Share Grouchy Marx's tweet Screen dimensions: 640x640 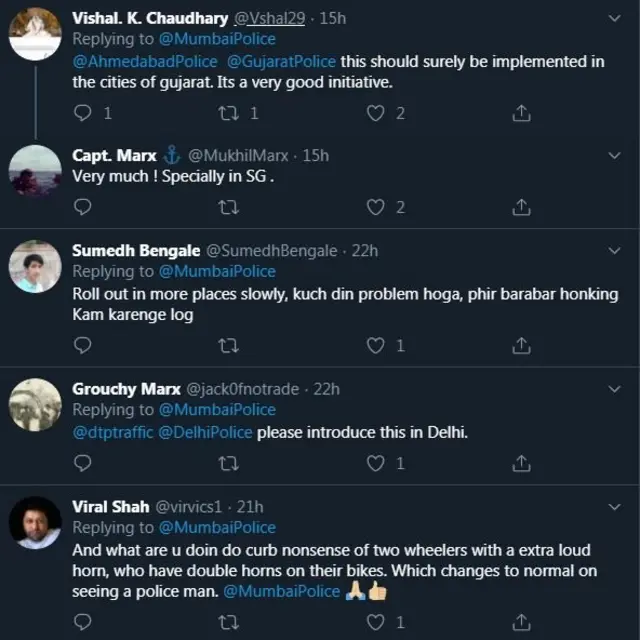coord(520,463)
